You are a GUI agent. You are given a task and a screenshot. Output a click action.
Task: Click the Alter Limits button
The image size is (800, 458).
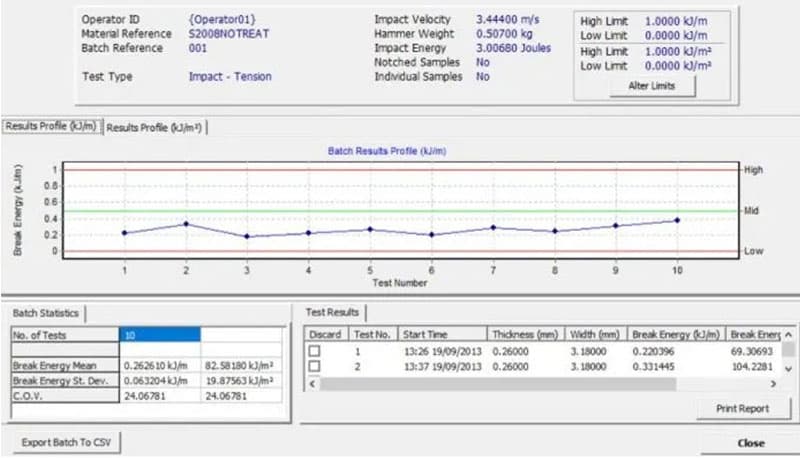point(652,86)
